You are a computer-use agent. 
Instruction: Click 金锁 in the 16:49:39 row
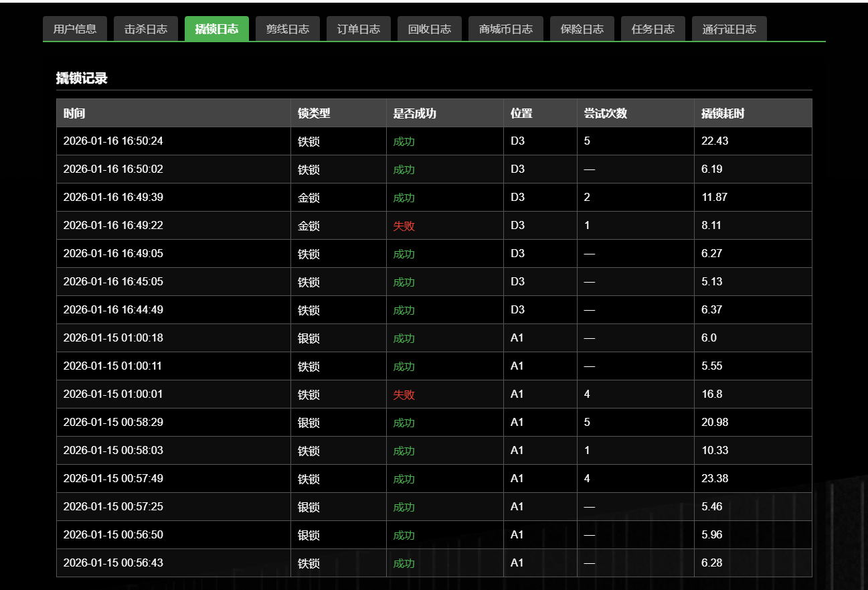(309, 198)
